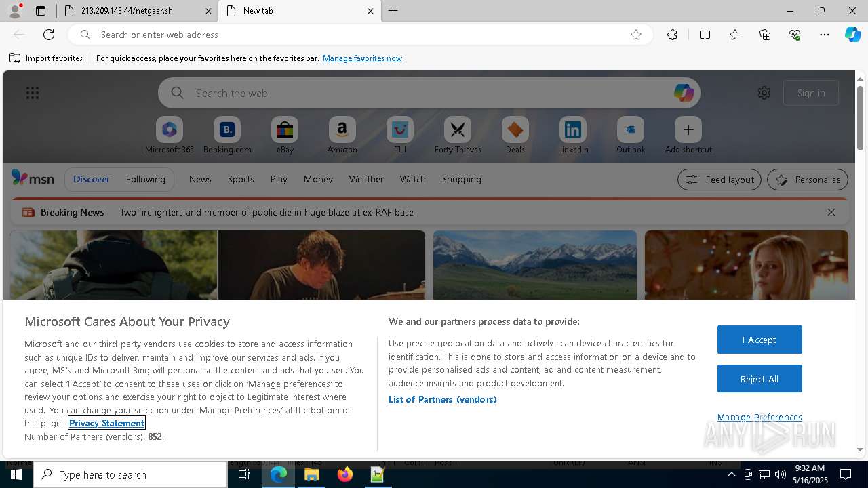Click the Personalise button
The height and width of the screenshot is (488, 868).
click(808, 180)
